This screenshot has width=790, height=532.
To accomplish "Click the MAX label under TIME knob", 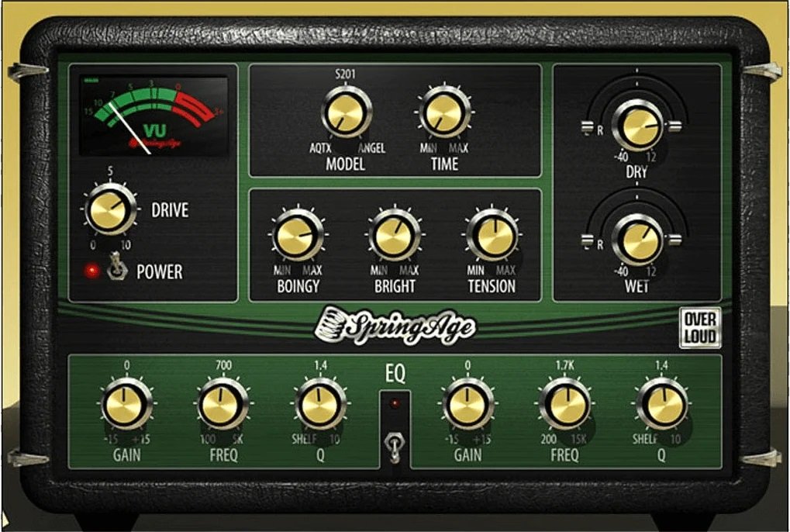I will pos(458,148).
